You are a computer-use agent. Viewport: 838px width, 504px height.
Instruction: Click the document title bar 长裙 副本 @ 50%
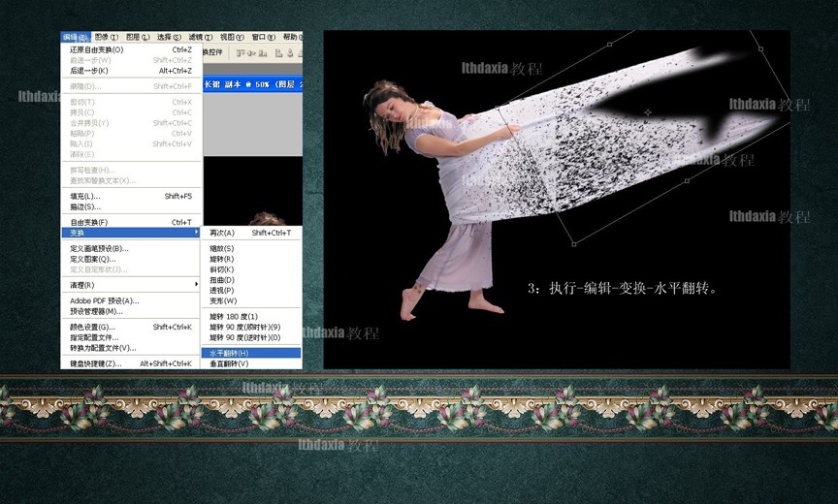click(x=253, y=84)
